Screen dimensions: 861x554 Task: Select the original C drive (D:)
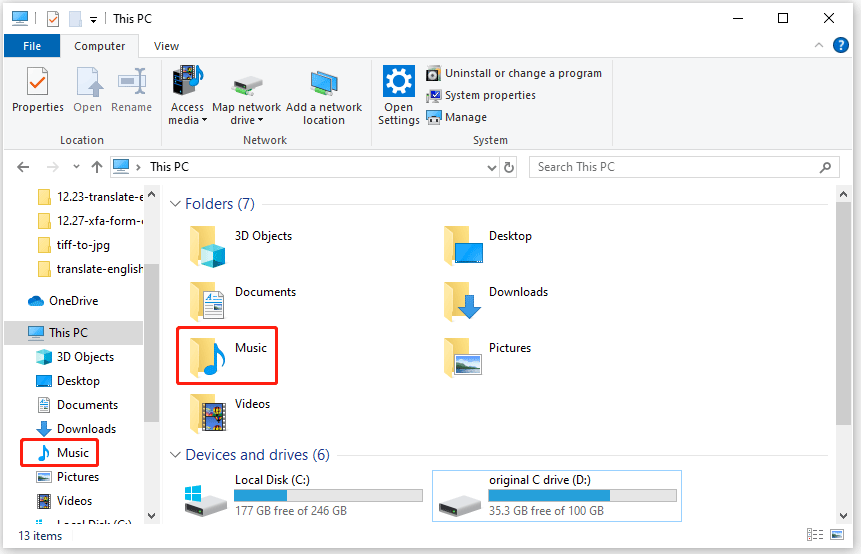556,495
